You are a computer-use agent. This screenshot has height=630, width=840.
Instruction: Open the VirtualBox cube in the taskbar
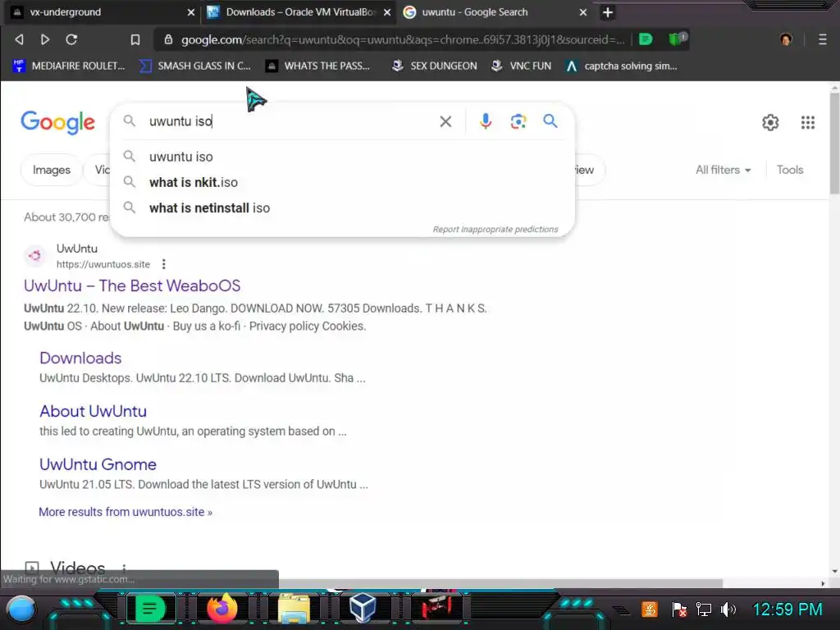coord(362,609)
